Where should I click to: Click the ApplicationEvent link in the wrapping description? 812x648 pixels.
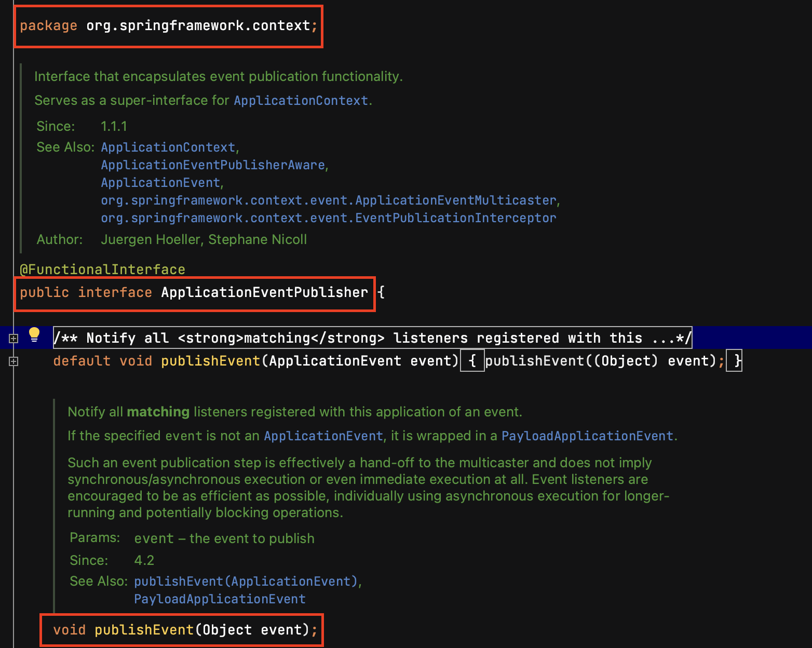323,436
